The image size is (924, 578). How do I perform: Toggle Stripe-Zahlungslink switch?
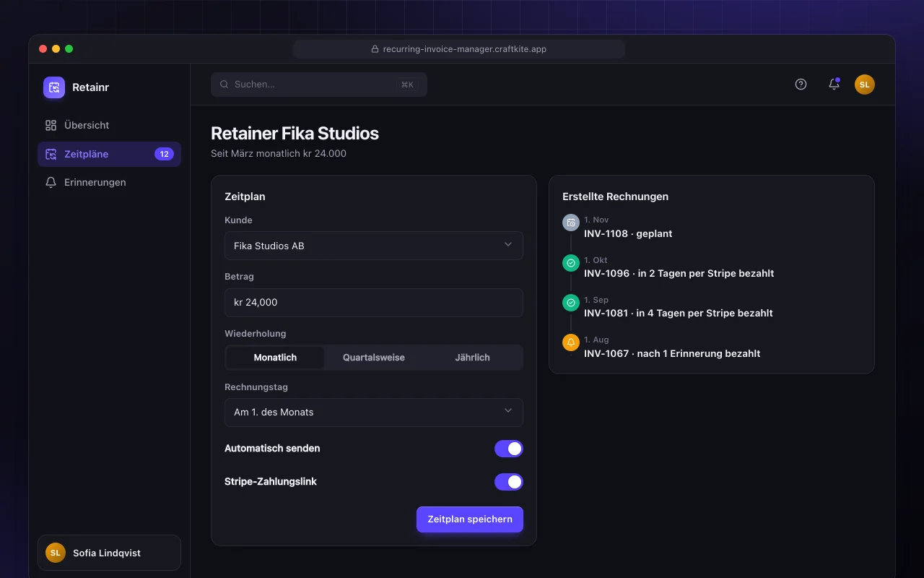coord(509,482)
